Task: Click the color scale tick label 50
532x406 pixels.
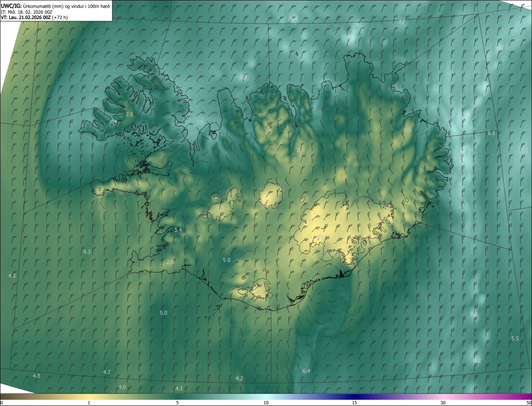Action: 529,403
